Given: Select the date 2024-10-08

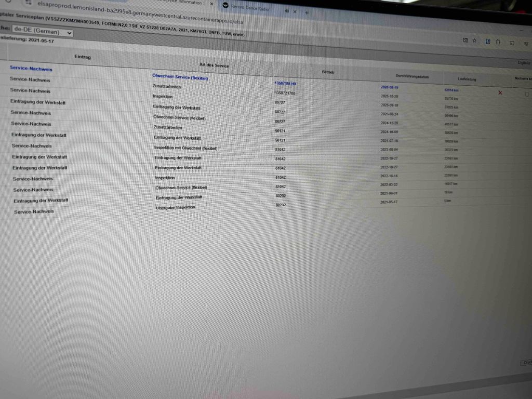Looking at the screenshot, I should [389, 131].
